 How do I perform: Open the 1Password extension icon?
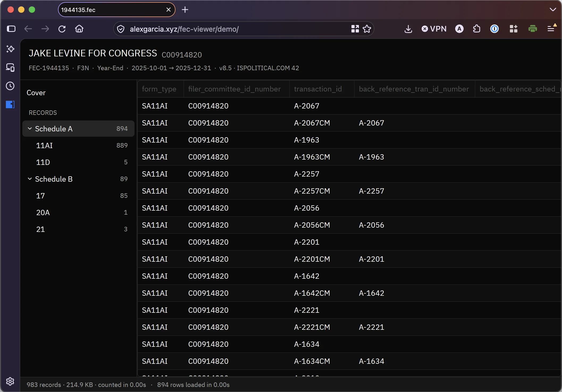494,29
